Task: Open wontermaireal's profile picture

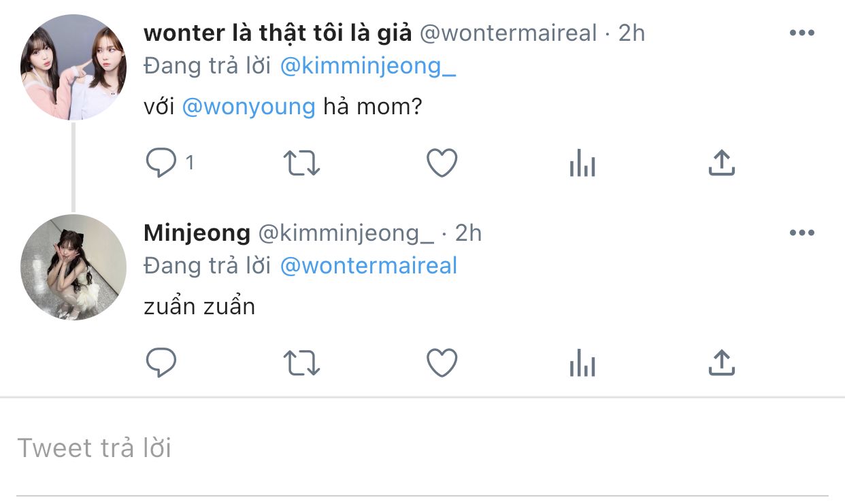Action: tap(73, 67)
